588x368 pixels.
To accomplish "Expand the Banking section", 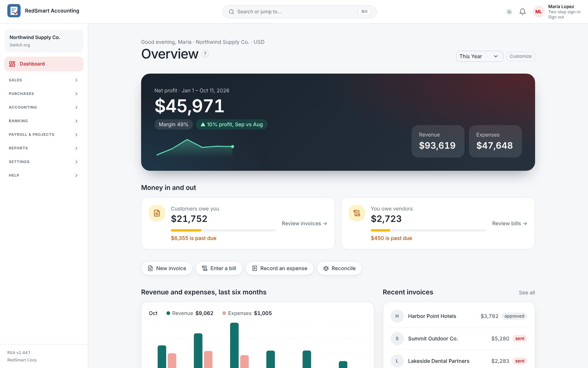I will (44, 121).
